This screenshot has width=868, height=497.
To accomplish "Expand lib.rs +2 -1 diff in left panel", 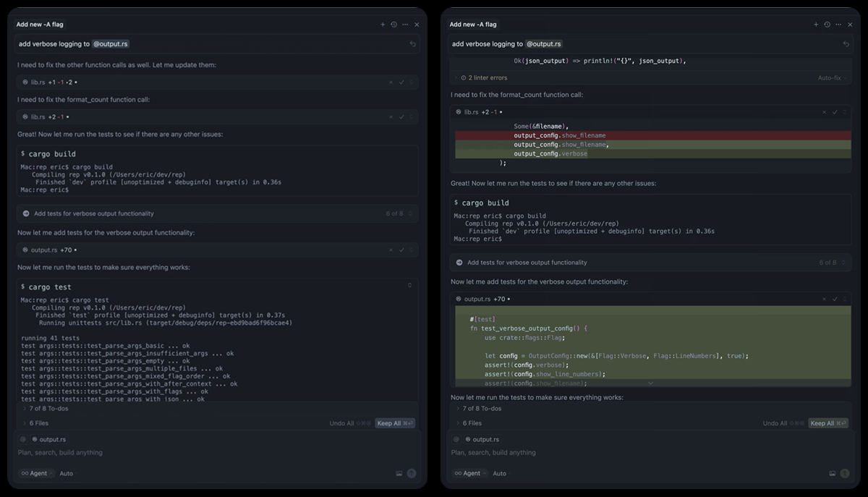I will click(x=412, y=117).
